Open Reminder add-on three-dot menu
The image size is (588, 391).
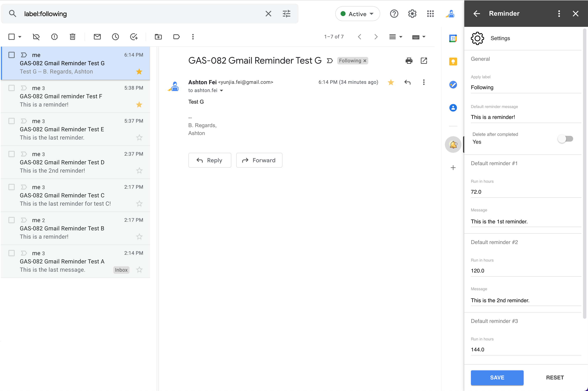[559, 13]
